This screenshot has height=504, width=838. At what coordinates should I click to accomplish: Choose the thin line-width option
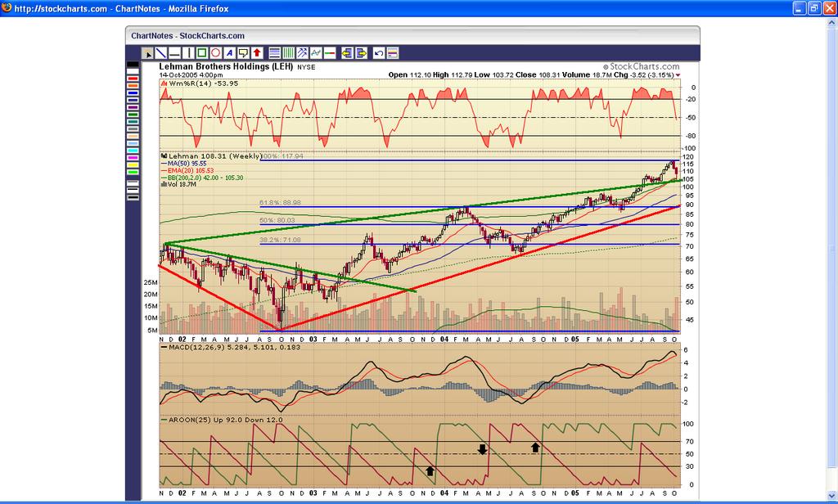[133, 183]
